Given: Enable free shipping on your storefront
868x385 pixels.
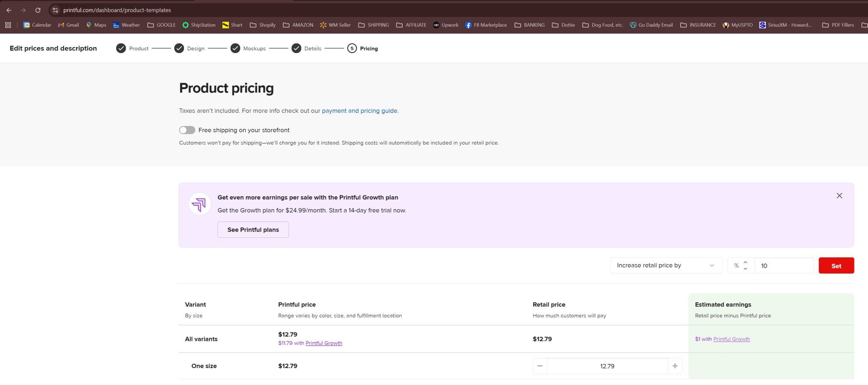Looking at the screenshot, I should (x=187, y=130).
